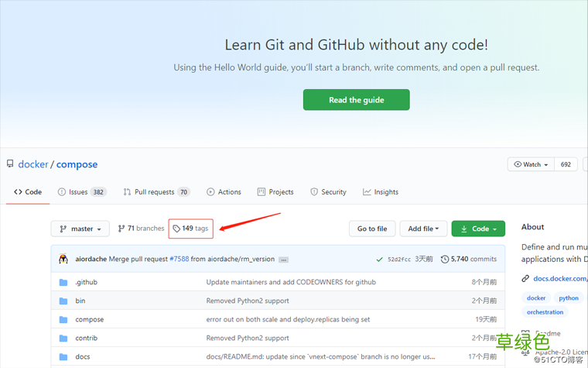Open commit 'error out on both scale and deploy.replicas'
588x368 pixels.
[288, 319]
